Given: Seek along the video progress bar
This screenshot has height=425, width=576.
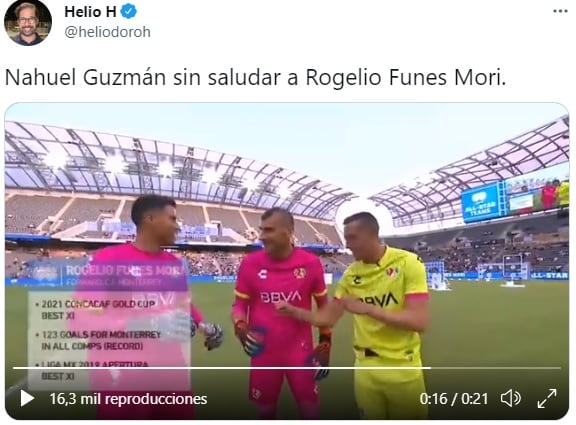Looking at the screenshot, I should coord(287,368).
